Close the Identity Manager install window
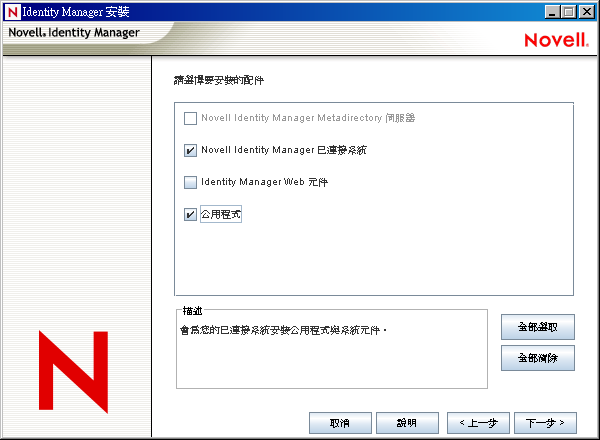Screen dimensions: 600x440 (587, 12)
